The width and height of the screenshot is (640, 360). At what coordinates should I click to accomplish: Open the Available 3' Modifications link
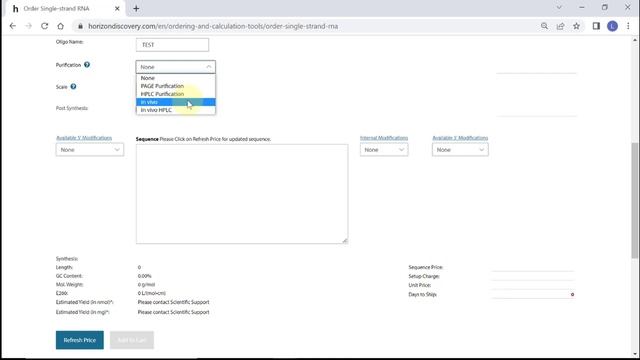tap(460, 138)
